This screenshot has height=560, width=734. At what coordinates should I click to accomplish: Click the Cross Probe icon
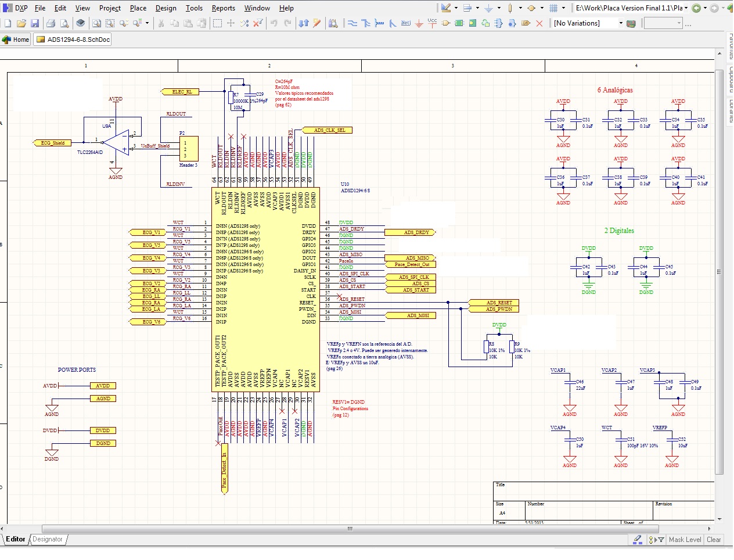[317, 23]
